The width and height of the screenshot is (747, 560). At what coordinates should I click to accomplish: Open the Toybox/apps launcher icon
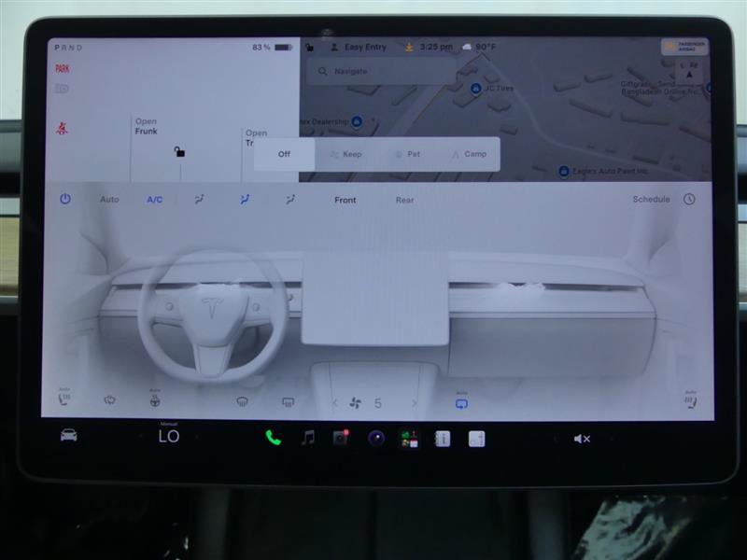pyautogui.click(x=410, y=439)
